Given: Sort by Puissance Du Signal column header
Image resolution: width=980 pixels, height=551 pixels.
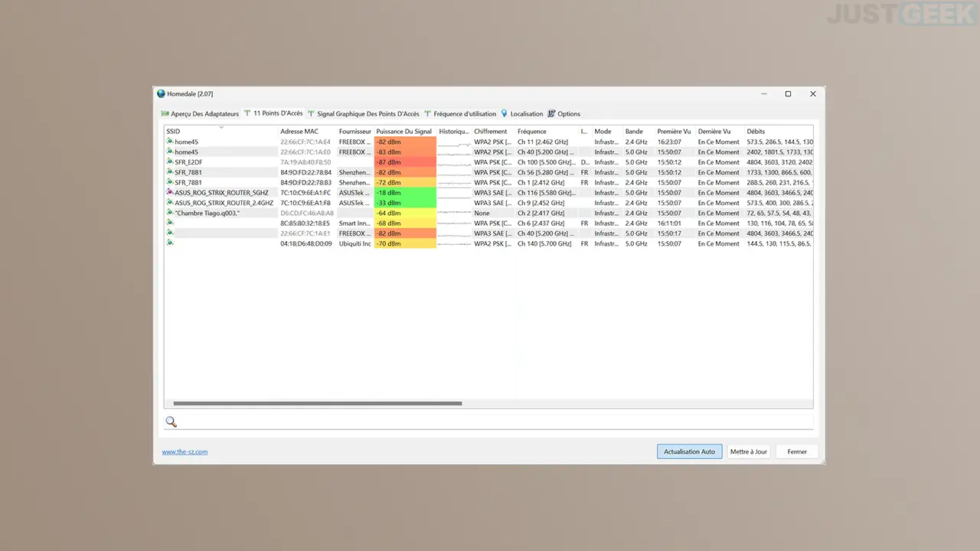Looking at the screenshot, I should click(x=405, y=132).
